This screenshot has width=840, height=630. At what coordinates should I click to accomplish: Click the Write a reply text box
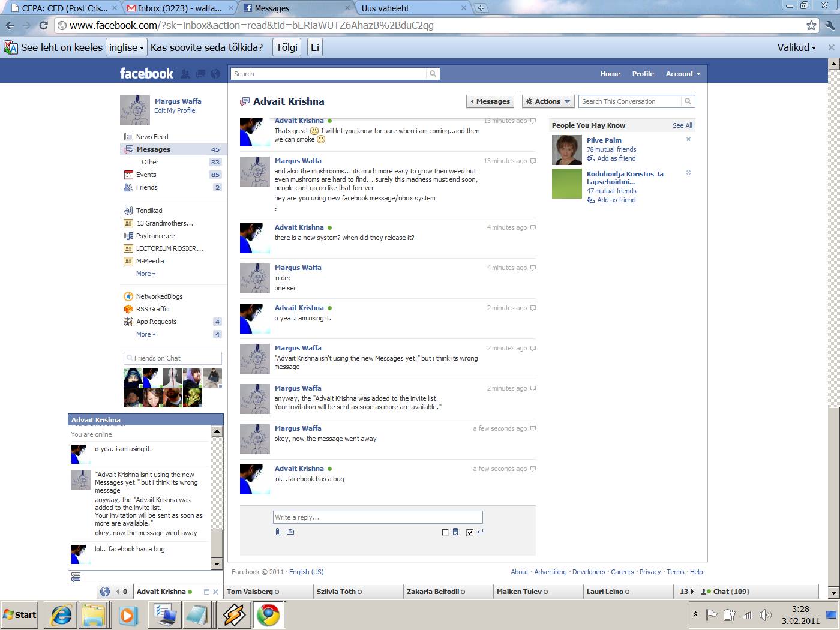tap(378, 517)
